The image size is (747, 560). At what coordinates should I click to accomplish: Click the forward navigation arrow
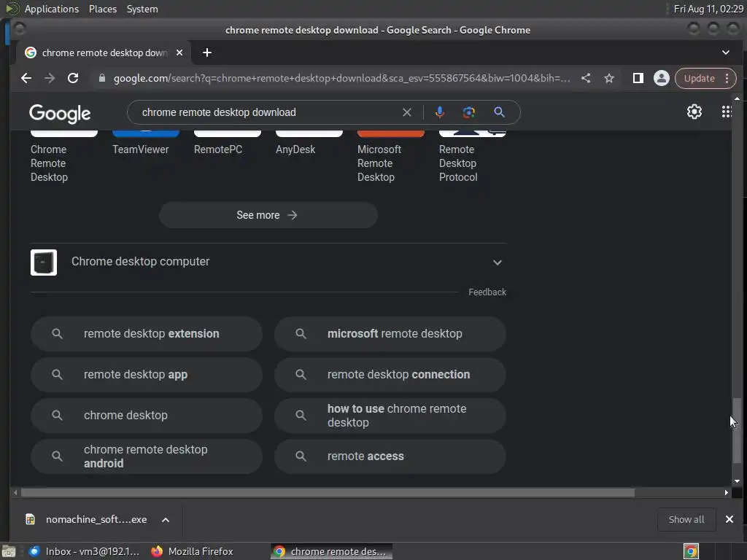coord(50,78)
